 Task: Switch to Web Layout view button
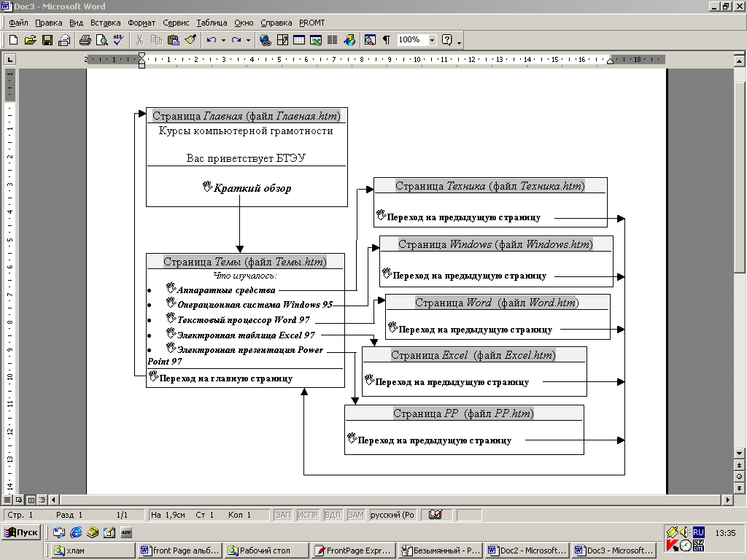pos(18,499)
